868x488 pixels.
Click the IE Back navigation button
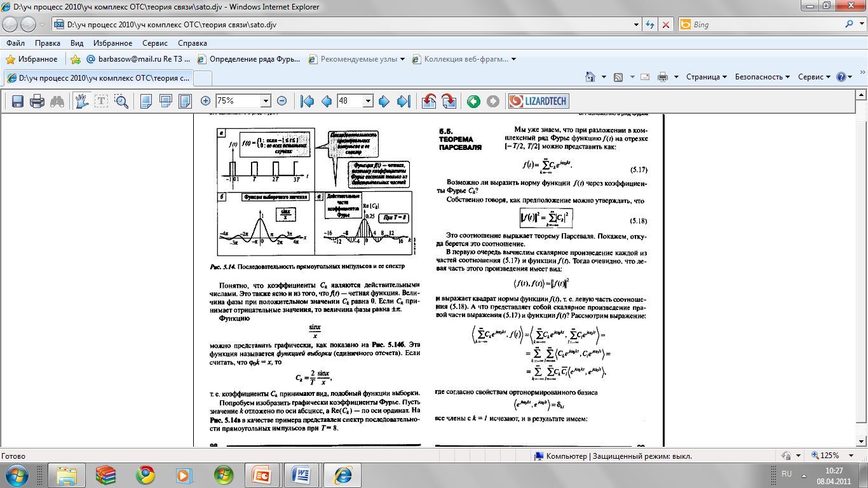pyautogui.click(x=11, y=25)
